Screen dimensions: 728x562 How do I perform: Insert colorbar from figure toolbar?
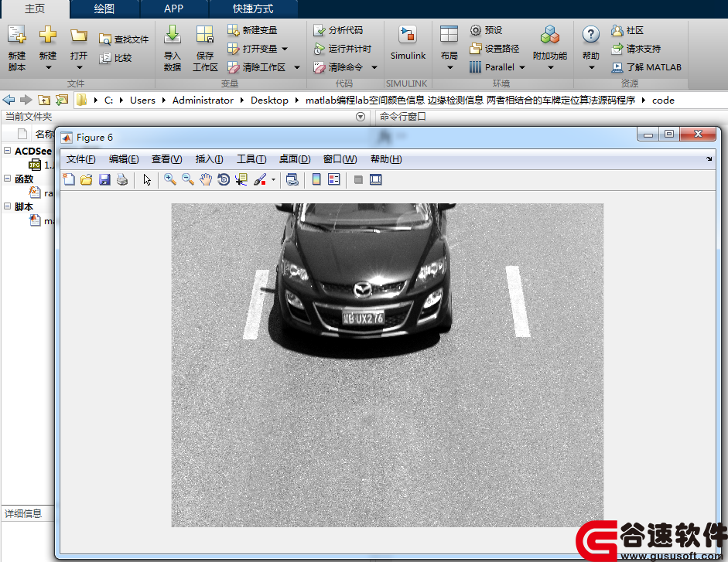click(x=316, y=179)
